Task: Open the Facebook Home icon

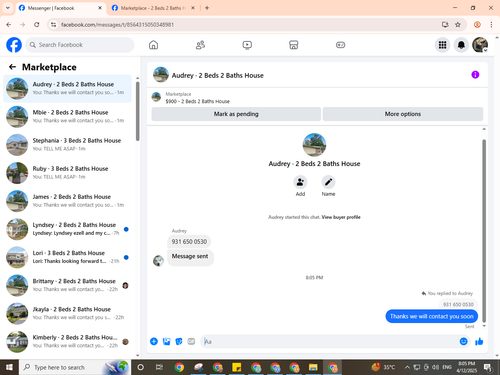Action: click(x=153, y=45)
